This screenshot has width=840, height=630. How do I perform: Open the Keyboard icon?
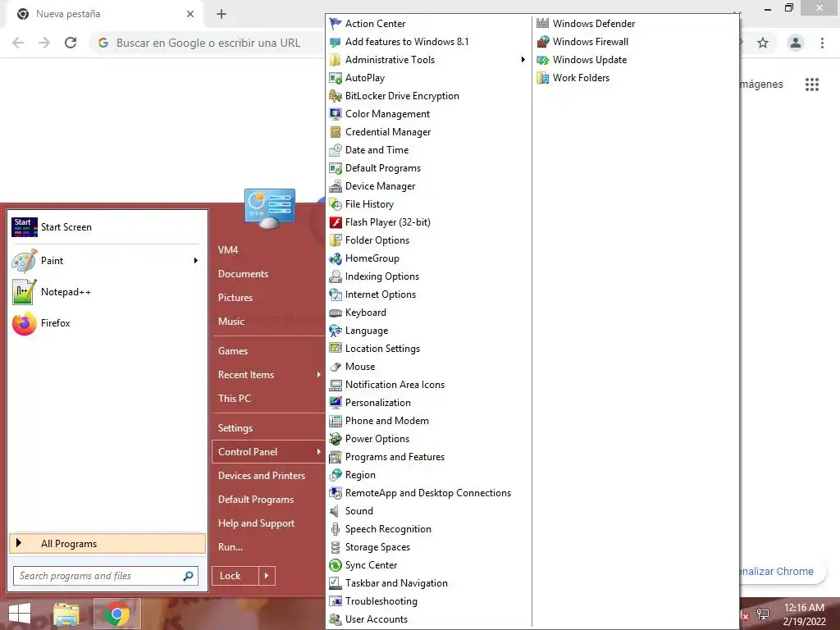coord(336,313)
